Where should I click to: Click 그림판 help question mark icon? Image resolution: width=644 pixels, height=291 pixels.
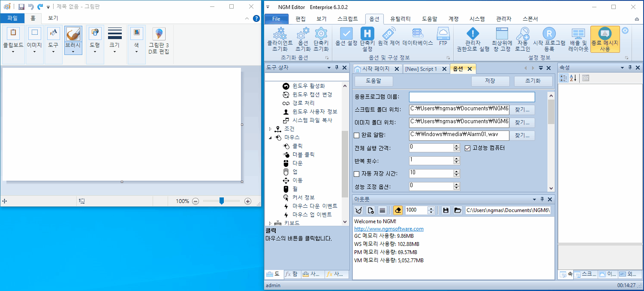[256, 18]
